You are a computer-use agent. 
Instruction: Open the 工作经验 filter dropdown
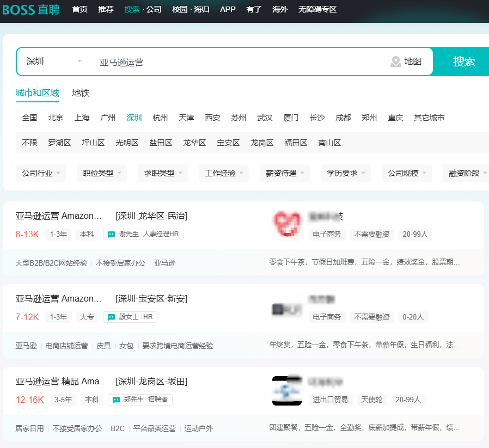(224, 173)
